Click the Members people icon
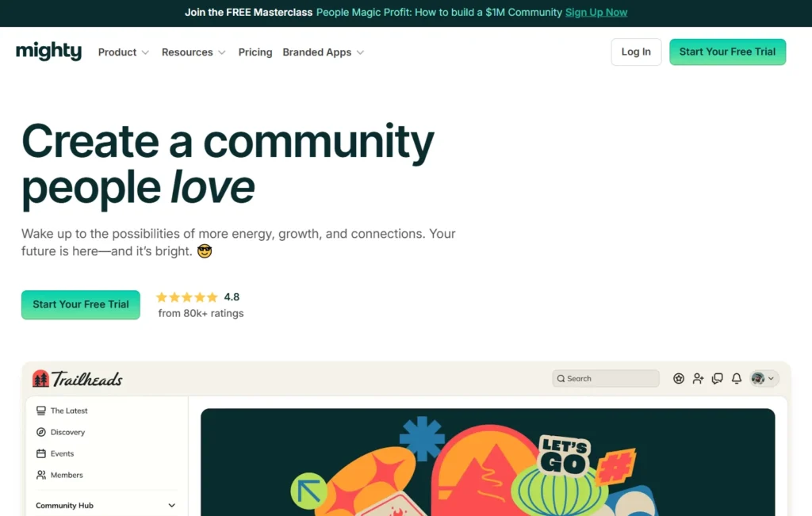Viewport: 812px width, 516px height. point(41,475)
